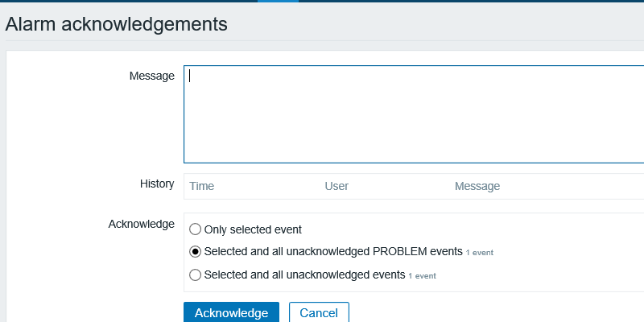This screenshot has height=322, width=644.
Task: Click the "Message" field label beside text area
Action: (151, 76)
